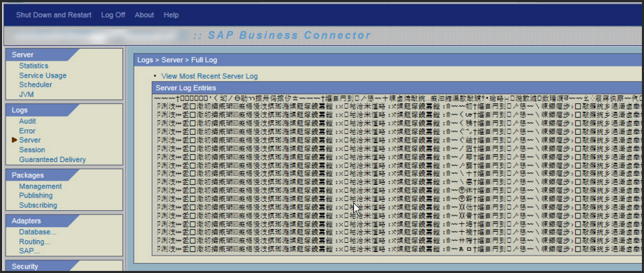Viewport: 644px width, 273px height.
Task: Click the Server Log Entries heading
Action: pos(185,88)
